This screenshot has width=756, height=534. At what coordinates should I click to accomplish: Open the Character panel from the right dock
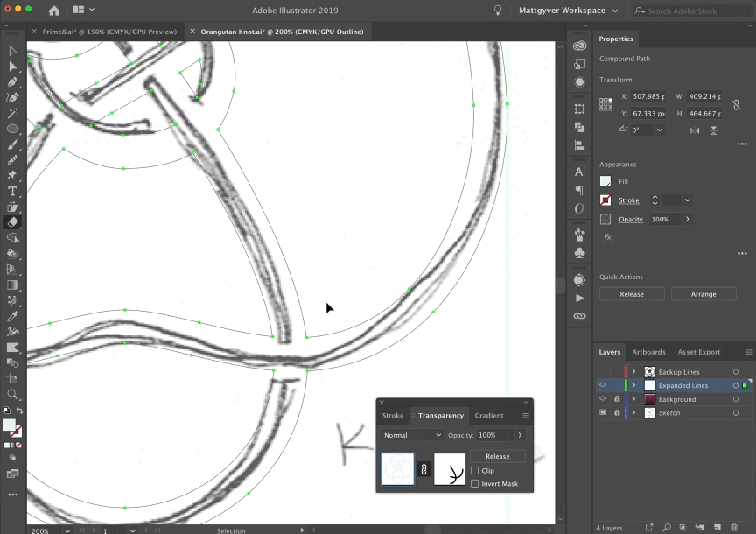pos(579,172)
